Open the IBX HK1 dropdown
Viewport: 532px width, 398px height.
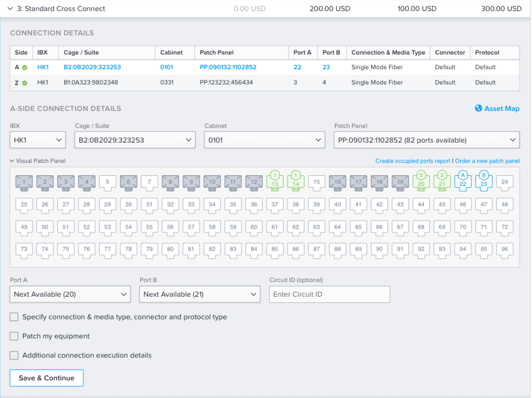(x=38, y=140)
